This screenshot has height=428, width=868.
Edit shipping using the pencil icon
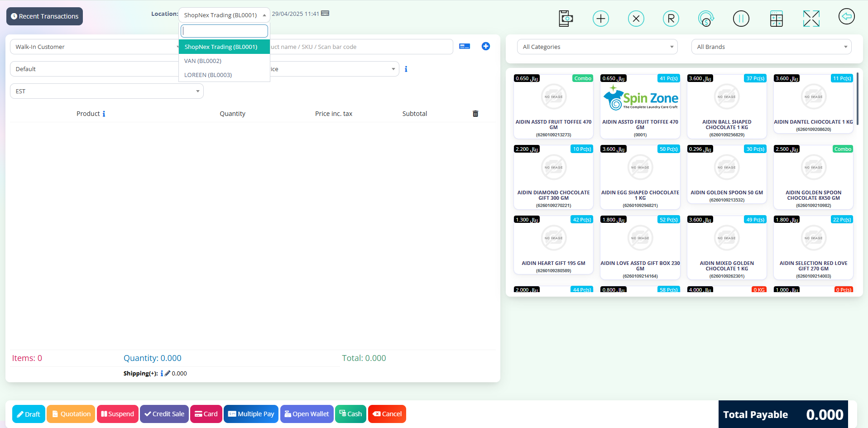[167, 373]
